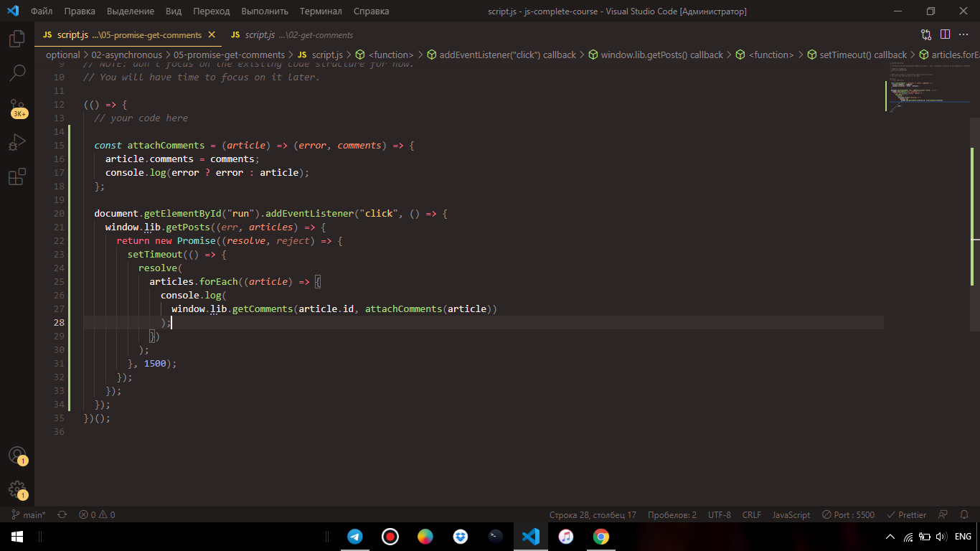Image resolution: width=980 pixels, height=551 pixels.
Task: Open network status in system tray
Action: pyautogui.click(x=908, y=537)
